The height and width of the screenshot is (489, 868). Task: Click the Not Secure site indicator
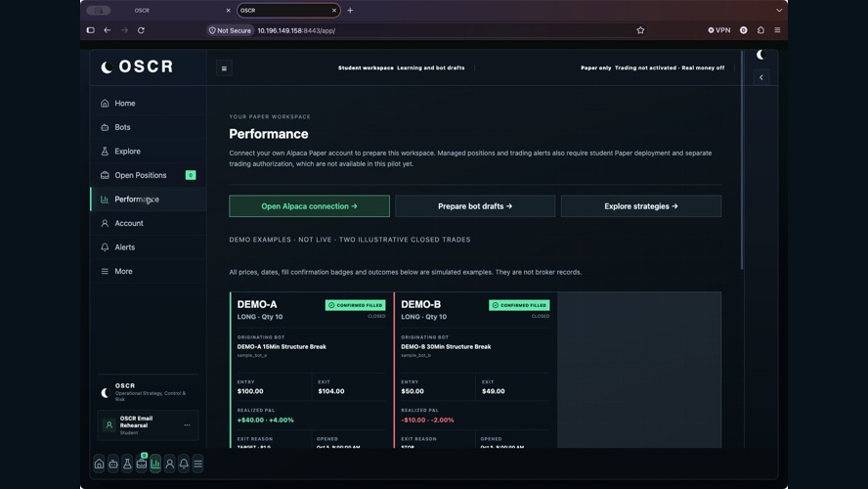[230, 30]
